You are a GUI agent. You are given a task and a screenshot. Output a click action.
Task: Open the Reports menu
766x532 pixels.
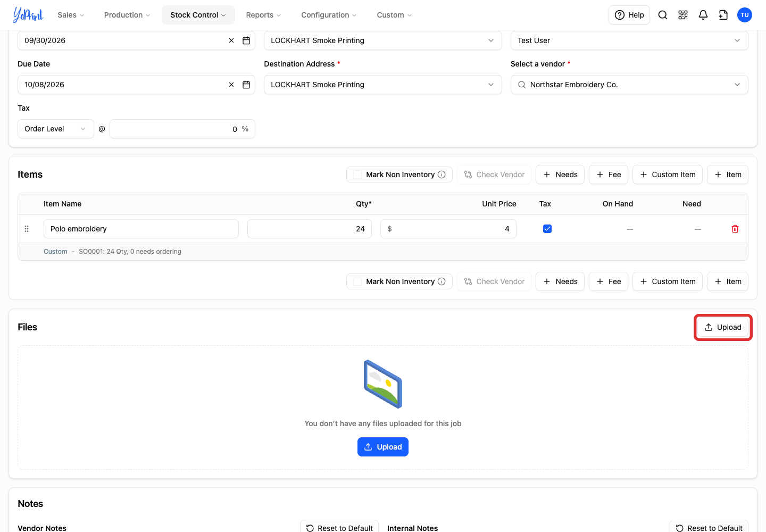point(263,15)
